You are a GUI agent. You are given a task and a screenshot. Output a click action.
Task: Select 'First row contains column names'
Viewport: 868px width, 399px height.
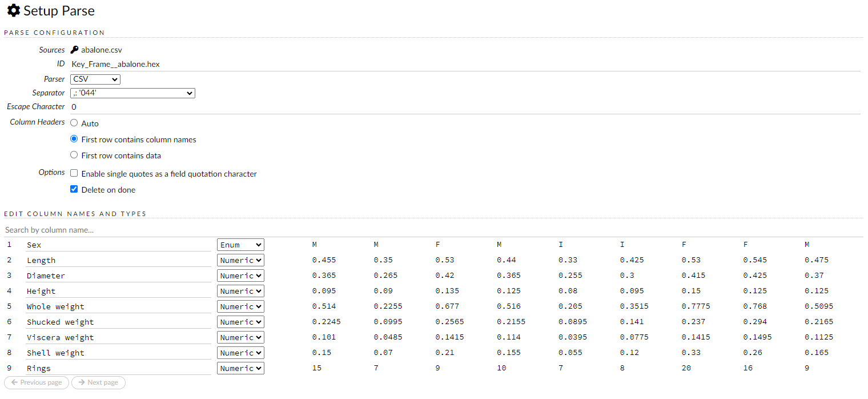[74, 139]
